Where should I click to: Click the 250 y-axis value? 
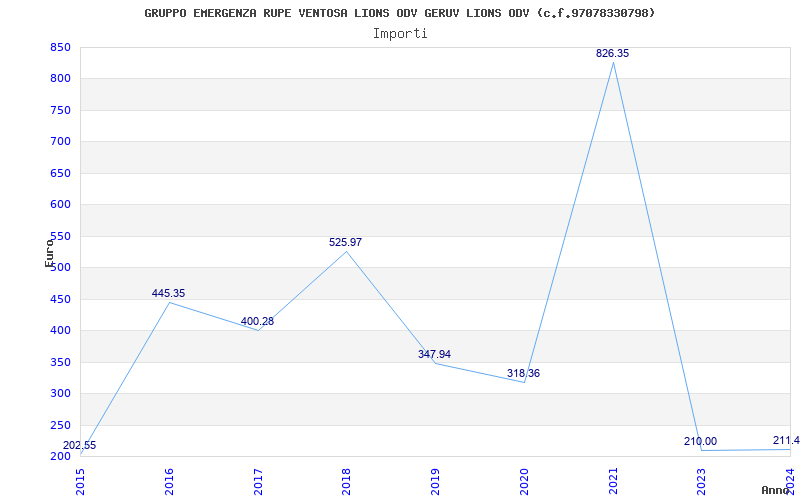click(60, 425)
